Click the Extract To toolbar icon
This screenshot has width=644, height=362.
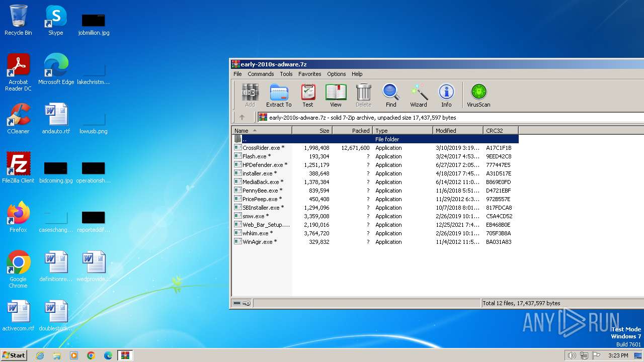pyautogui.click(x=279, y=96)
